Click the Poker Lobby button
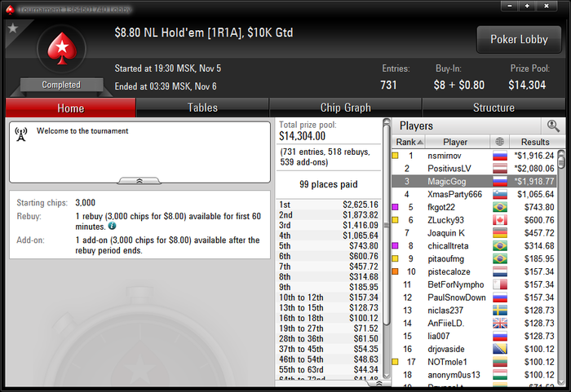Screen dimensions: 571x392 [519, 39]
